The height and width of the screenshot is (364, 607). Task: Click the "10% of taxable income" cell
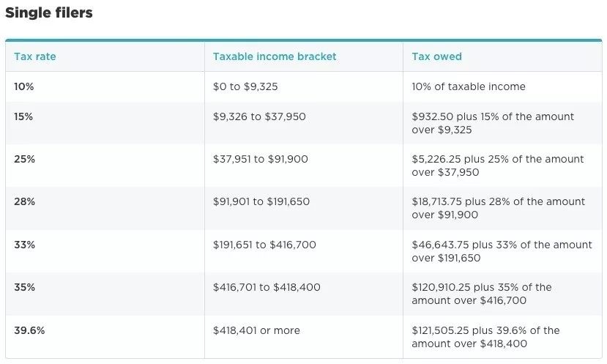pos(469,86)
